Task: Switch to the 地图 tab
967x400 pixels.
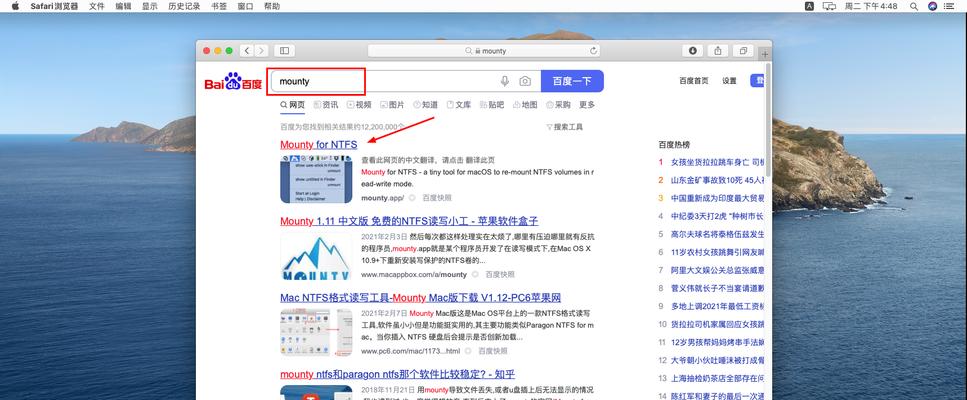Action: (525, 105)
